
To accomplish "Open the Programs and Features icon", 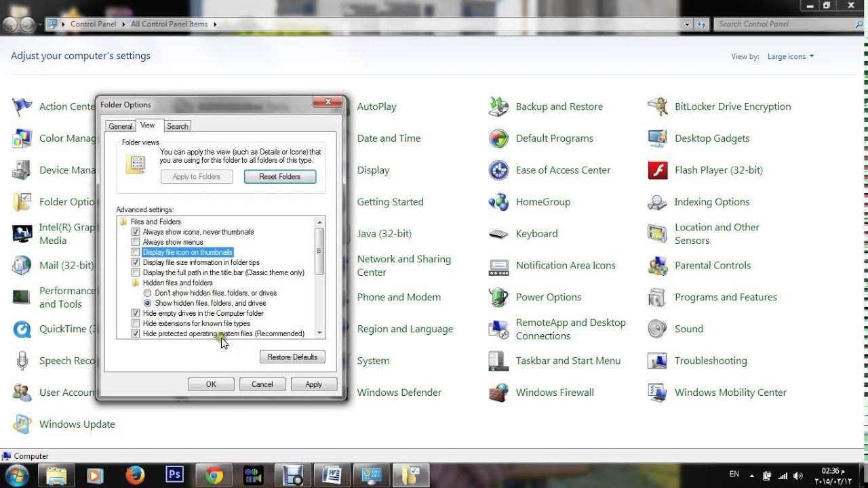I will 658,298.
